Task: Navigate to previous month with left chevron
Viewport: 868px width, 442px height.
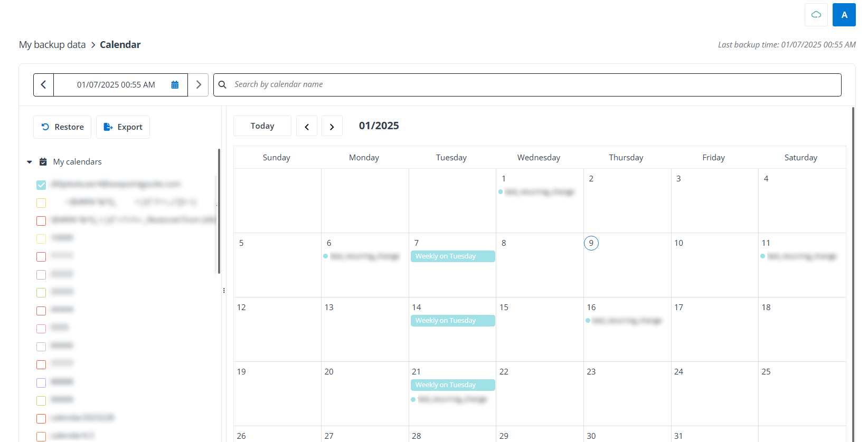Action: (307, 126)
